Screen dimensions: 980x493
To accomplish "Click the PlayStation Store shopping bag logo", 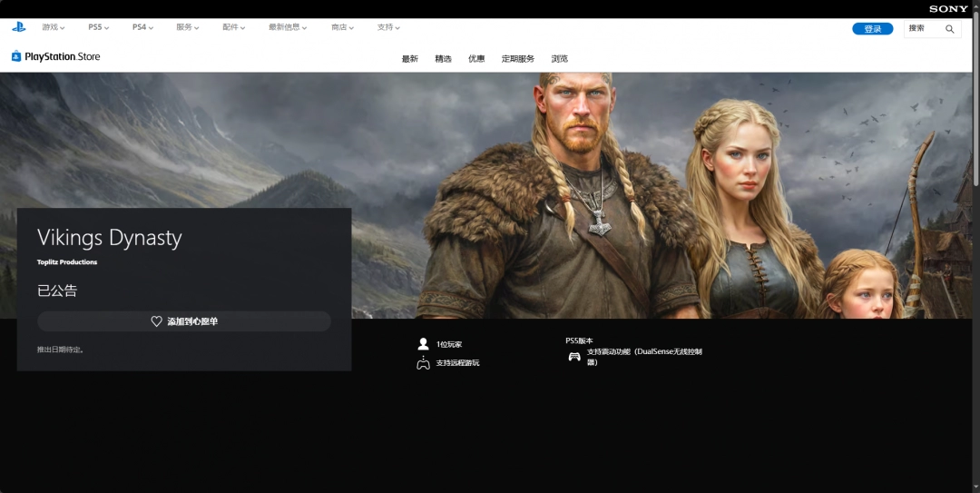I will tap(16, 56).
